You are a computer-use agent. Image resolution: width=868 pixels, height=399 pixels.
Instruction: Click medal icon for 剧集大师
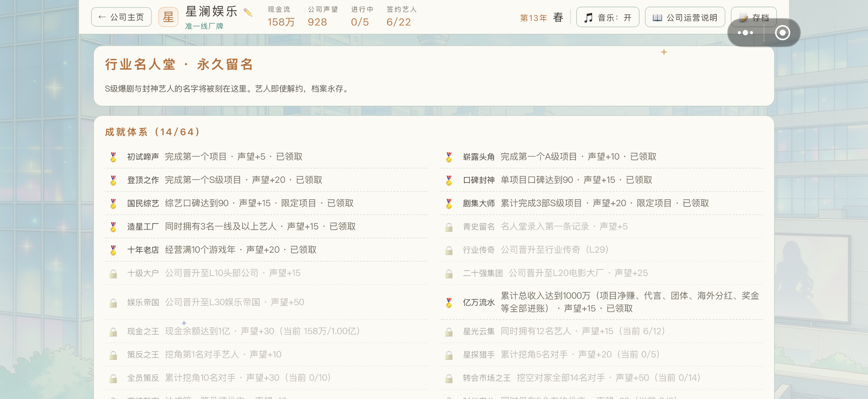point(449,203)
